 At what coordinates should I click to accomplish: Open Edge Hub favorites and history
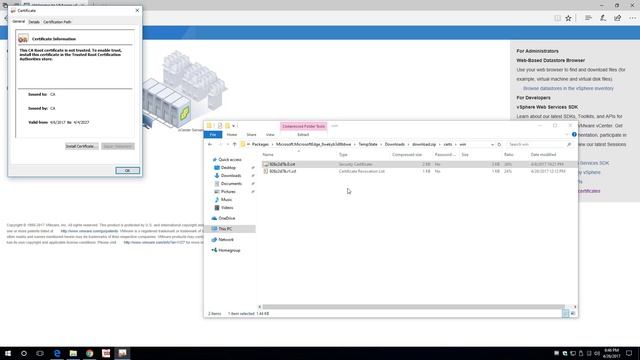tap(588, 18)
